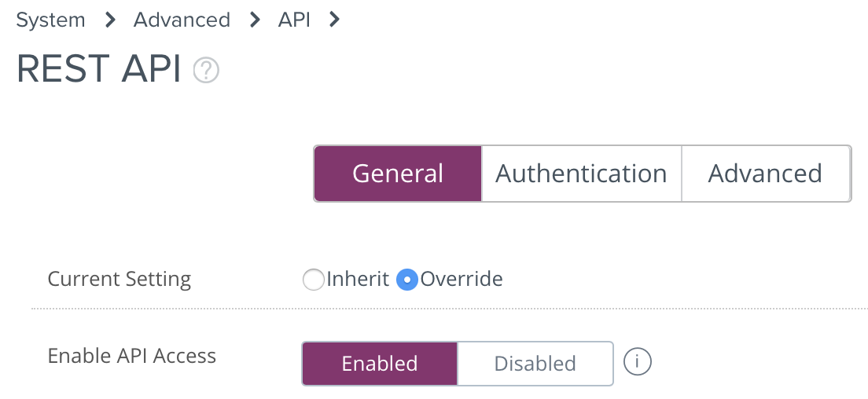The image size is (868, 399).
Task: Switch to the Authentication tab
Action: [x=581, y=174]
